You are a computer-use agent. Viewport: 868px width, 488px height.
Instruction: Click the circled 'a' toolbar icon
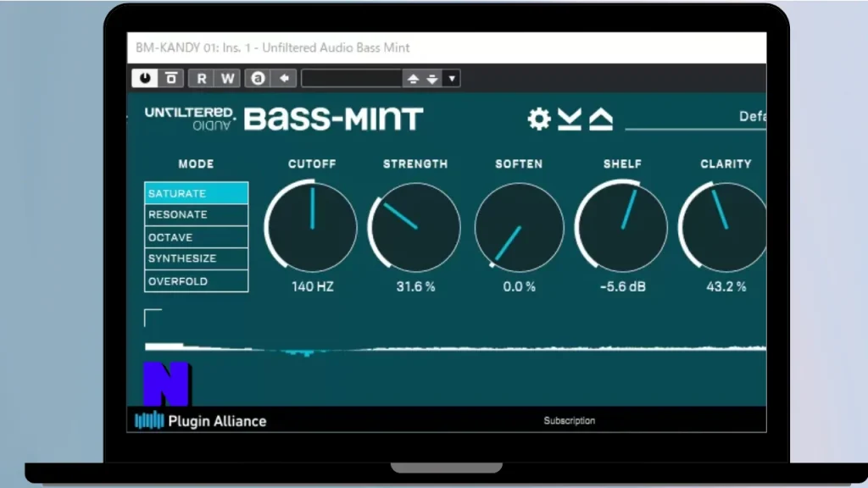click(x=258, y=78)
